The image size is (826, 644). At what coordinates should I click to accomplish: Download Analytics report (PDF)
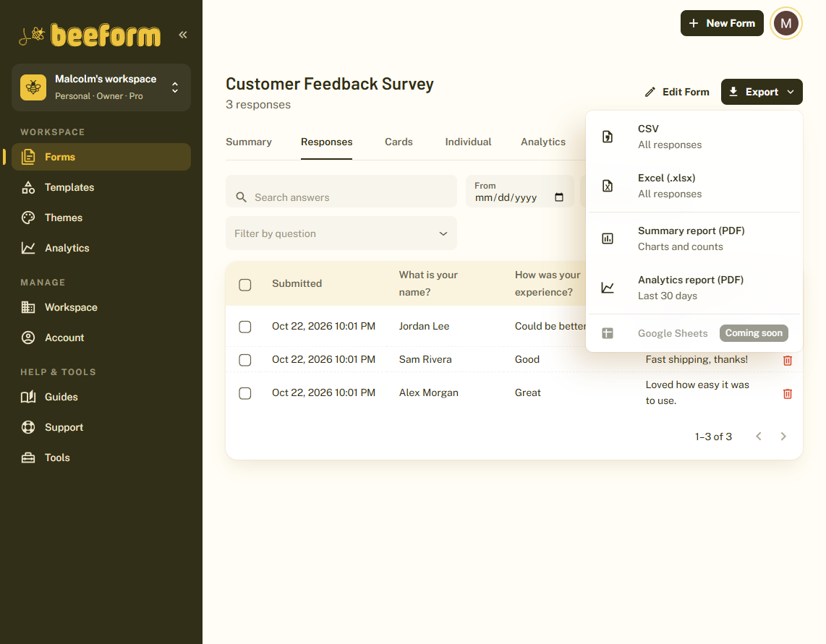[694, 288]
